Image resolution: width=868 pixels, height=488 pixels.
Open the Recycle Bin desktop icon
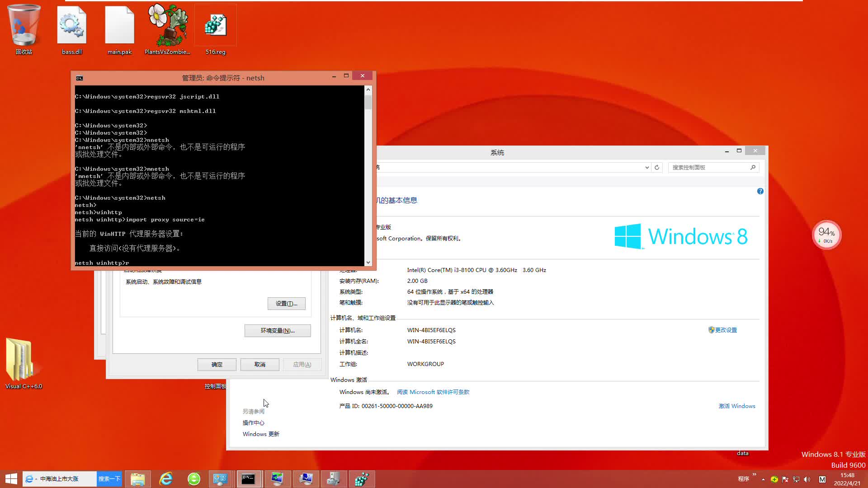click(24, 30)
